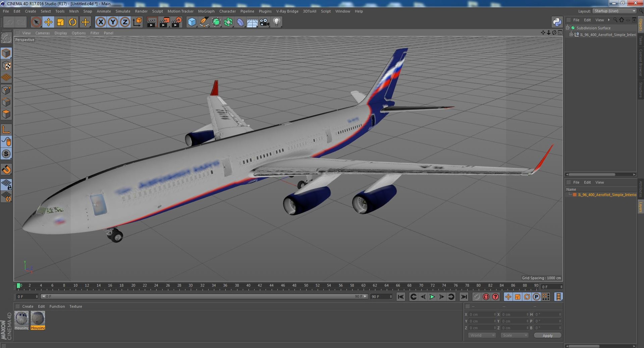Select the first Housing material thumbnail
Viewport: 644px width, 348px height.
21,321
